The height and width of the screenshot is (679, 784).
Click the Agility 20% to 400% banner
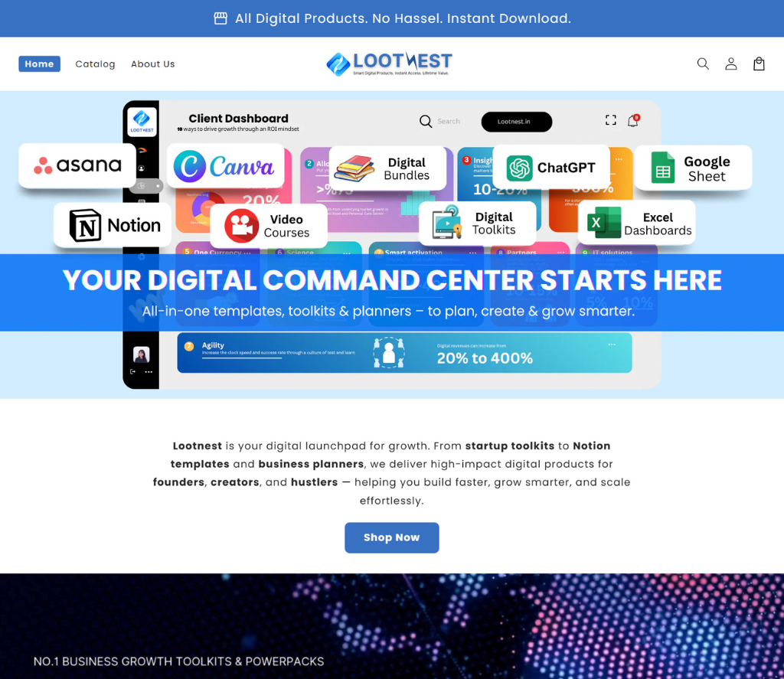tap(404, 352)
